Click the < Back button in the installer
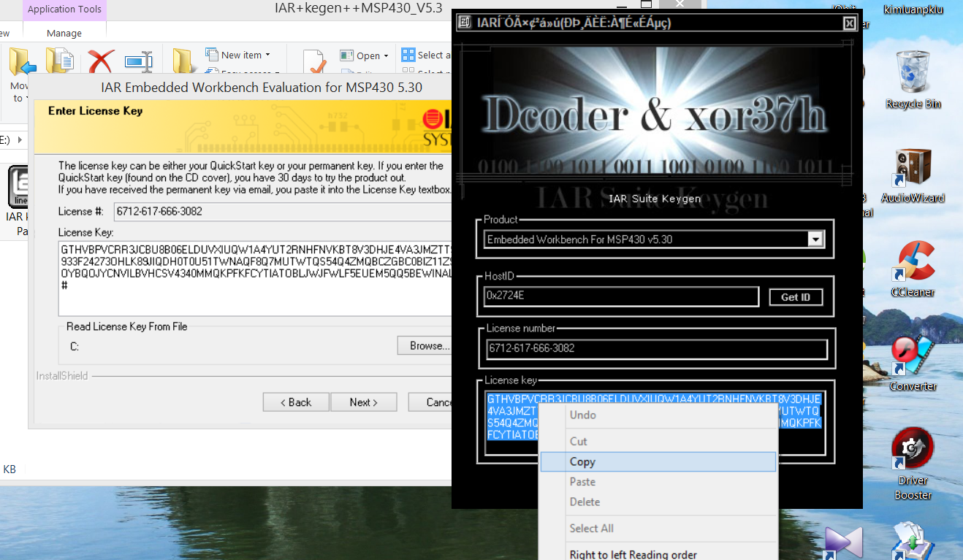The image size is (963, 560). [296, 402]
